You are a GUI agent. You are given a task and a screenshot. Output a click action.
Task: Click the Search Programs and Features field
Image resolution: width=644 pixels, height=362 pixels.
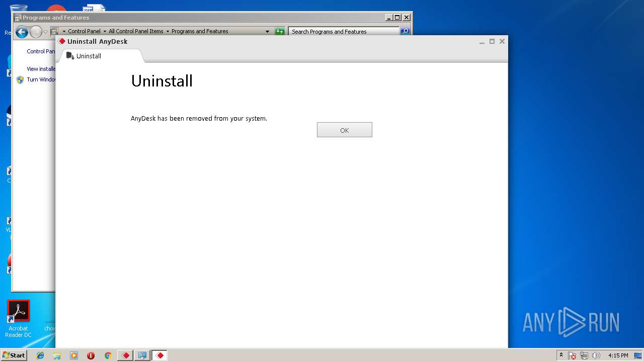344,31
